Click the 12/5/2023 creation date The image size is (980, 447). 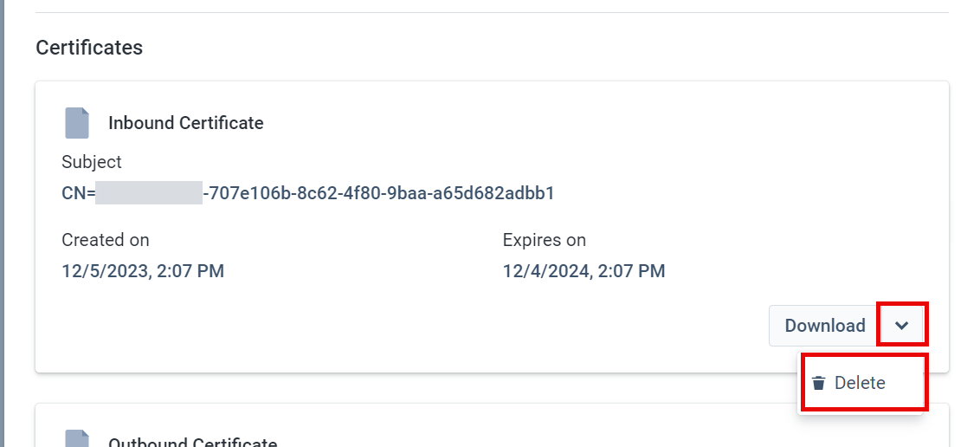(x=143, y=271)
